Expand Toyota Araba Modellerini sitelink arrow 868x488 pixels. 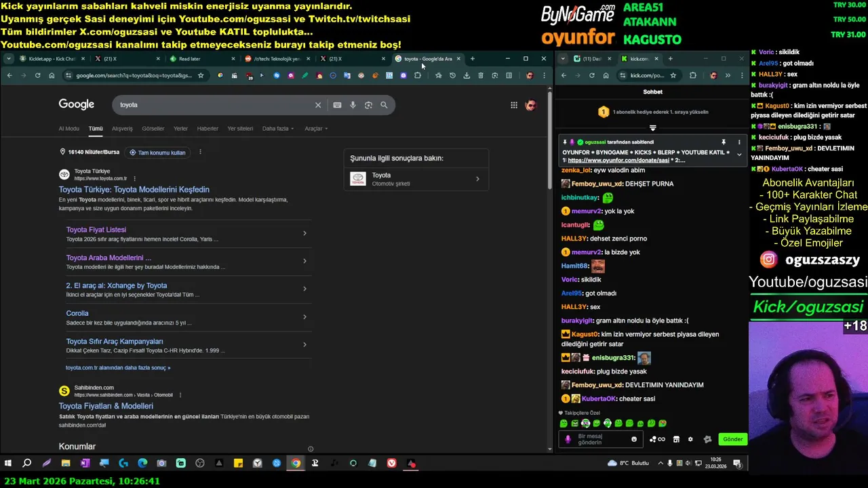(x=304, y=261)
